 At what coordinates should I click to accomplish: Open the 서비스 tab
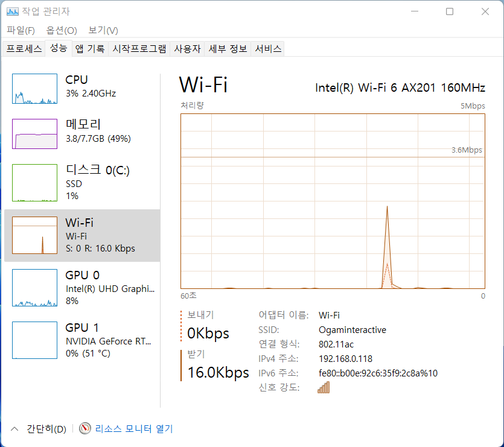click(268, 49)
